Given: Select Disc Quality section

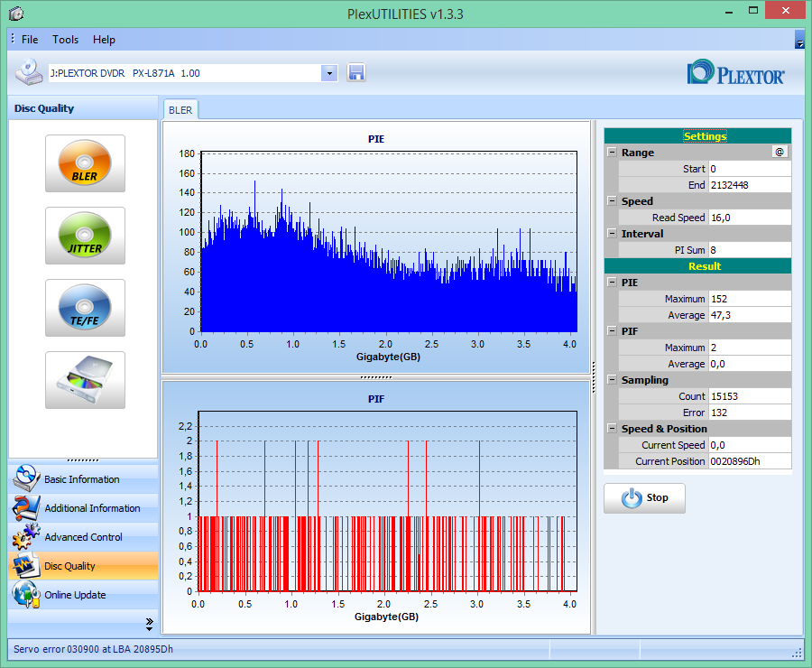Looking at the screenshot, I should tap(83, 566).
